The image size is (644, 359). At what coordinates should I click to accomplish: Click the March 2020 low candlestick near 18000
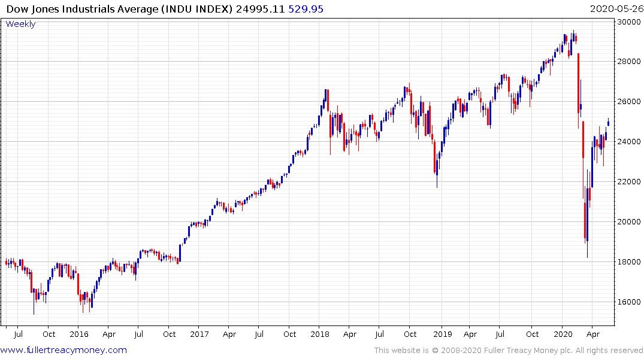[587, 215]
